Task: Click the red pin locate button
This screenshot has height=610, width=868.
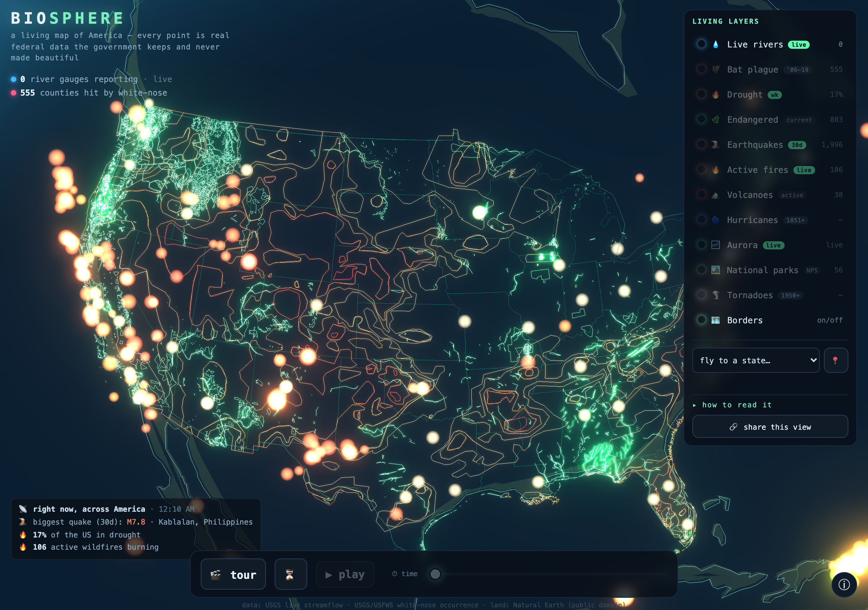Action: point(835,360)
